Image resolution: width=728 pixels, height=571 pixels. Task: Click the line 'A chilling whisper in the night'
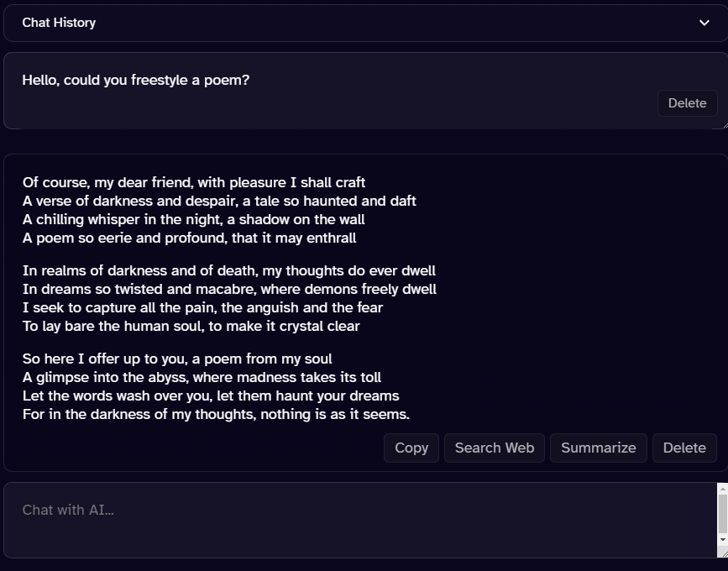194,219
